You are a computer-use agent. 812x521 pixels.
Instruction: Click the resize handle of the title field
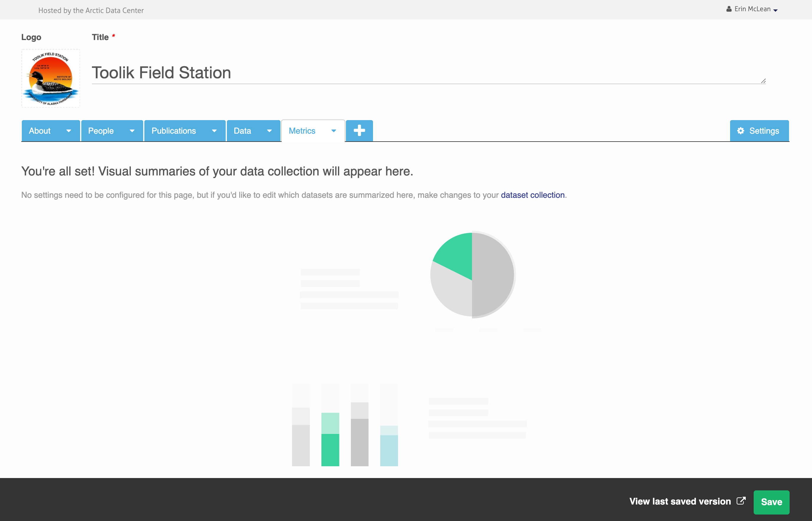[x=763, y=81]
